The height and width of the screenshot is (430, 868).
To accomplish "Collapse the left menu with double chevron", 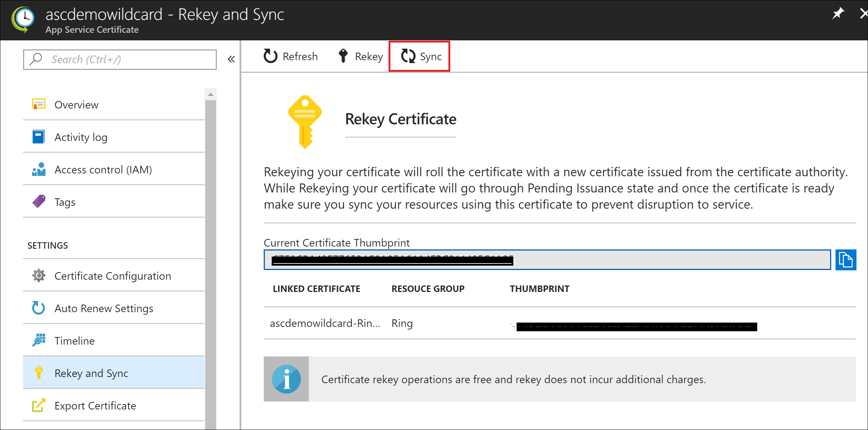I will 231,59.
